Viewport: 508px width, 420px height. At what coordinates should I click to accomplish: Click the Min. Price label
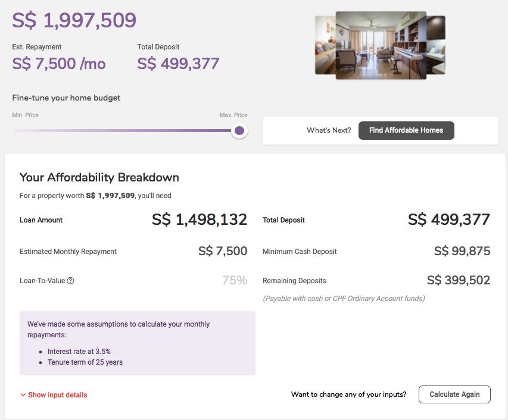(26, 115)
